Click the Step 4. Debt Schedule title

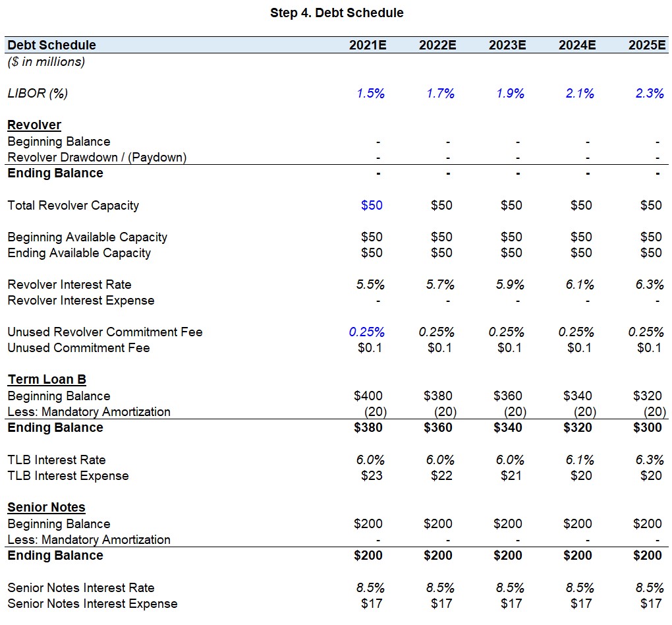[337, 13]
